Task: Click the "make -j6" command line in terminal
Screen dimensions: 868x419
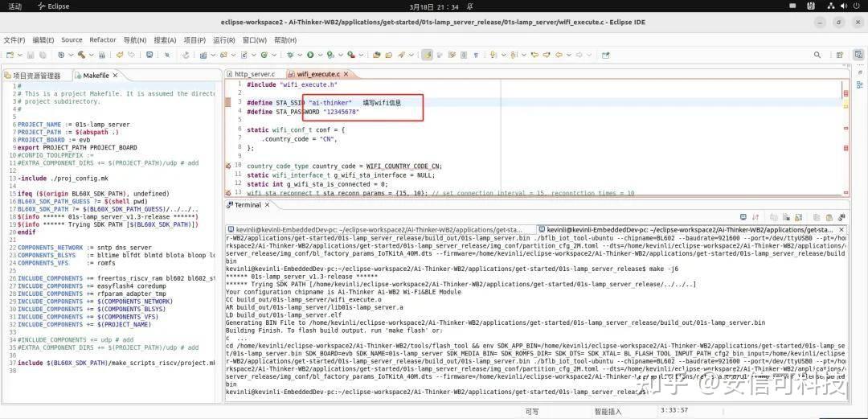Action: point(452,269)
